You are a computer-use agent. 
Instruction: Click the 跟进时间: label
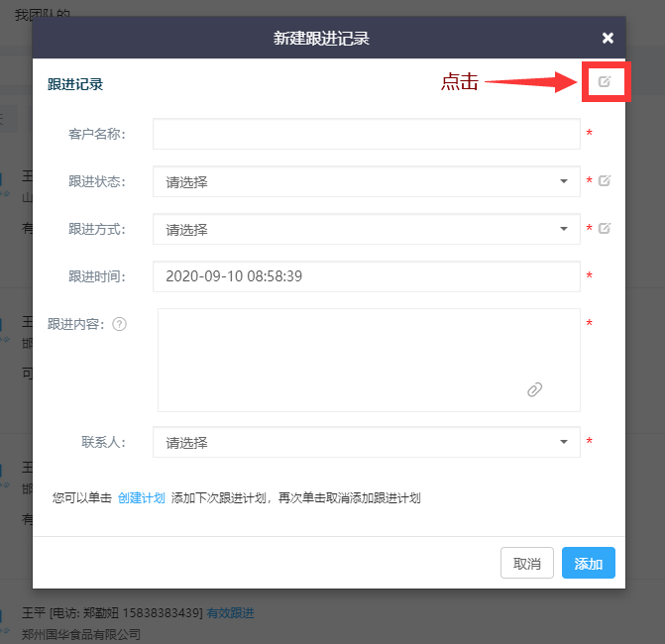(x=97, y=276)
